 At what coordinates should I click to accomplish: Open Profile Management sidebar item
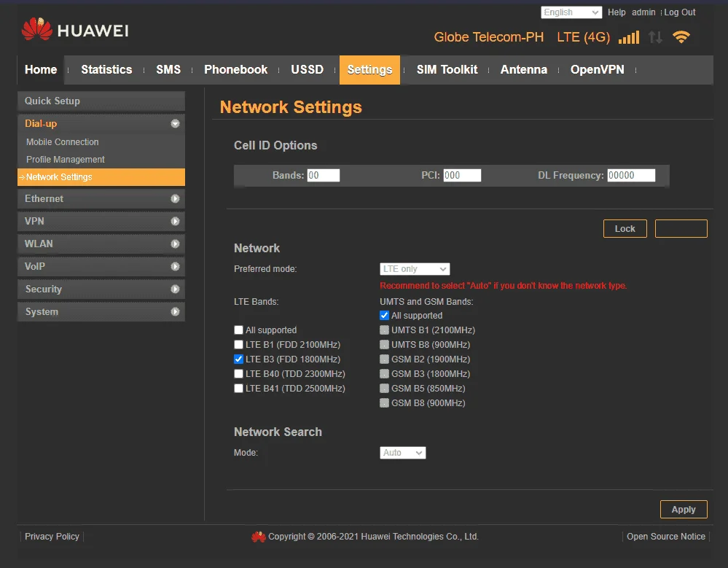tap(66, 159)
